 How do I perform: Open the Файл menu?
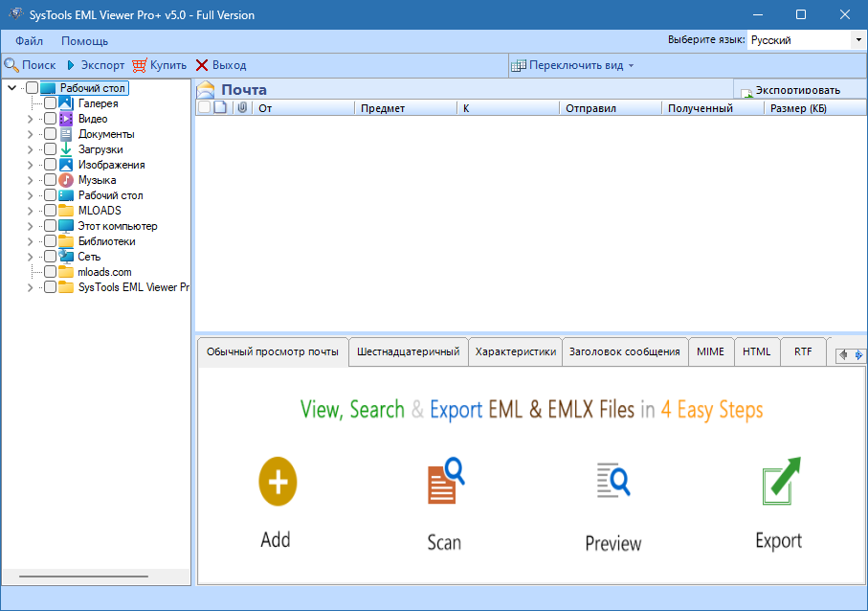[x=28, y=40]
